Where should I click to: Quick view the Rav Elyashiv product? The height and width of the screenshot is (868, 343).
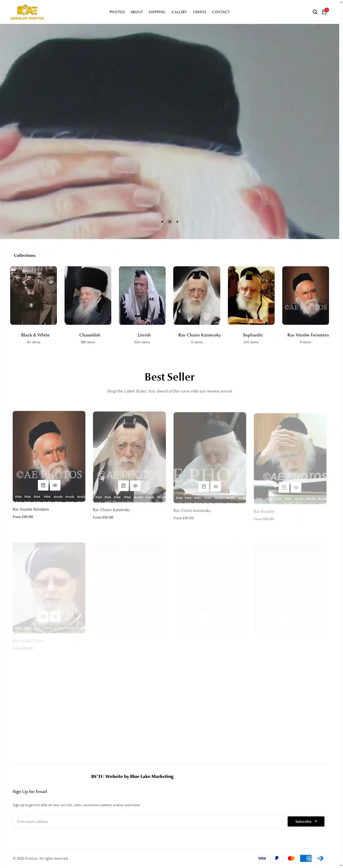tap(296, 487)
